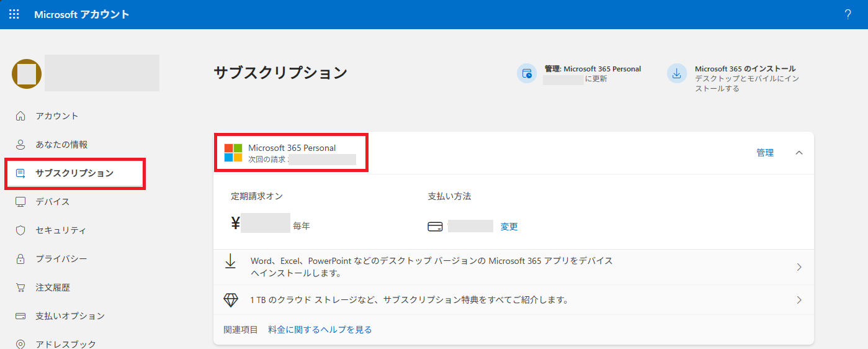Click the デバイス monitor icon
Viewport: 868px width, 349px height.
click(x=20, y=202)
